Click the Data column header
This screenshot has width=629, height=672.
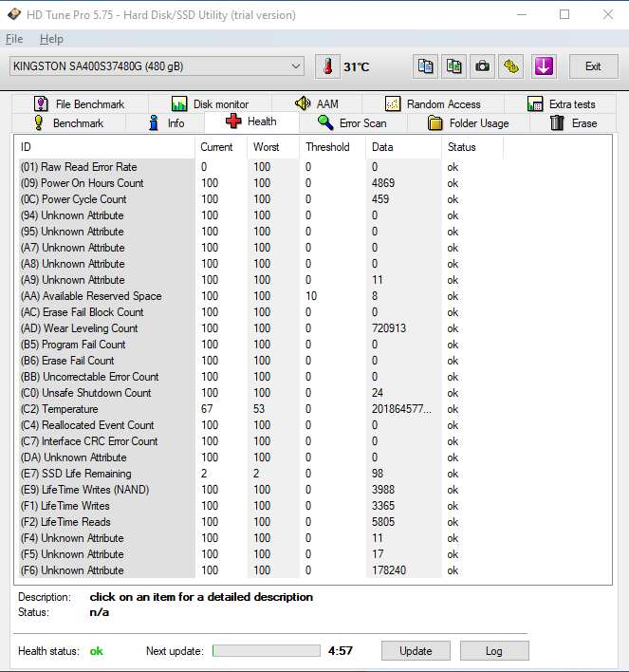[x=403, y=147]
